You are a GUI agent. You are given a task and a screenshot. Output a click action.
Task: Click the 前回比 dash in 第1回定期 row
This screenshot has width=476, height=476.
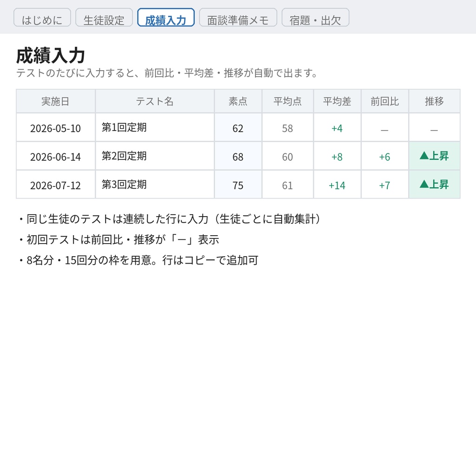point(384,128)
